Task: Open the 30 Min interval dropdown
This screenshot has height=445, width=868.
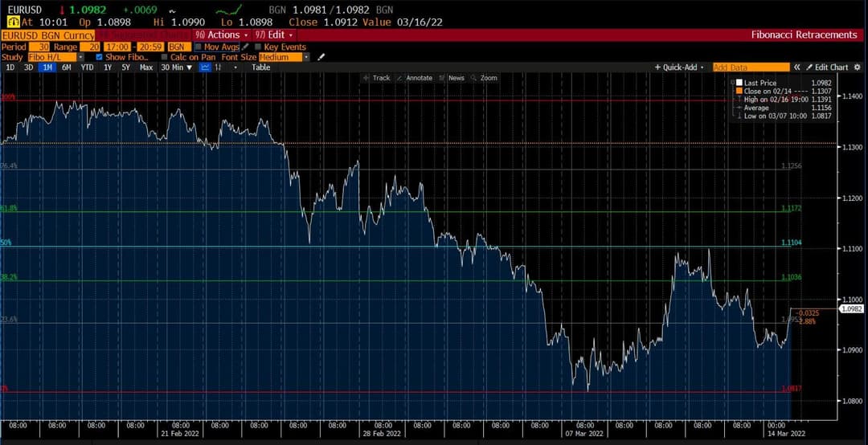Action: coord(177,67)
